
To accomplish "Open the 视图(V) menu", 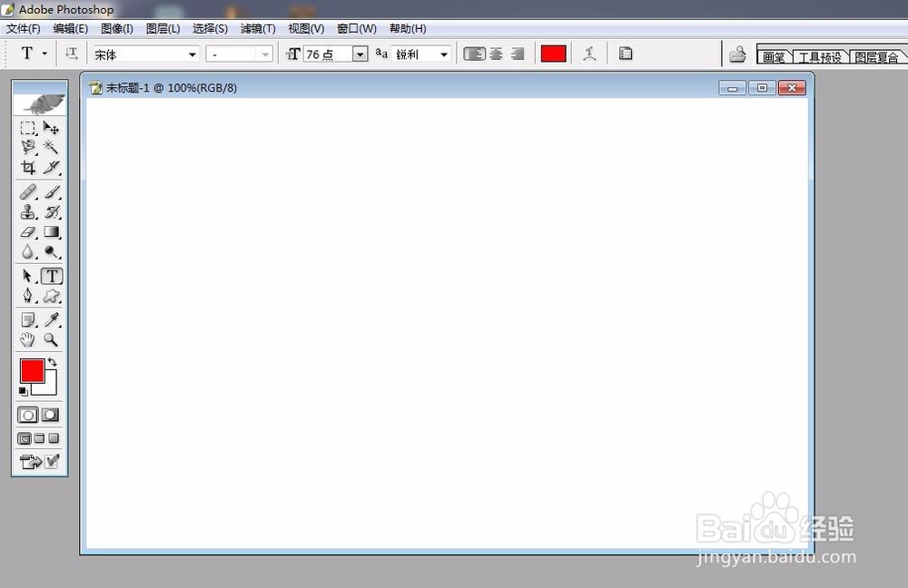I will pyautogui.click(x=306, y=28).
